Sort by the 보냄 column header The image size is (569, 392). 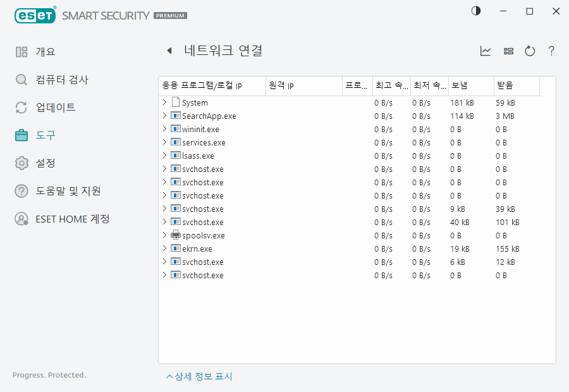coord(459,85)
